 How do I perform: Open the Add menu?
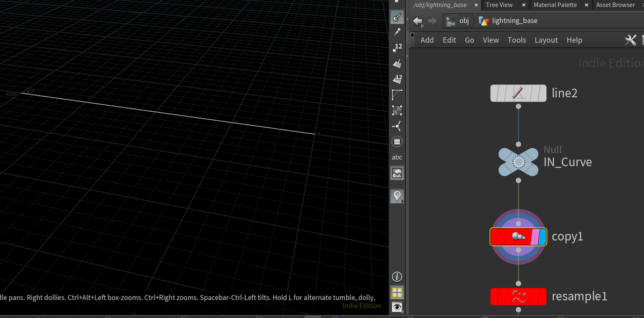click(427, 40)
